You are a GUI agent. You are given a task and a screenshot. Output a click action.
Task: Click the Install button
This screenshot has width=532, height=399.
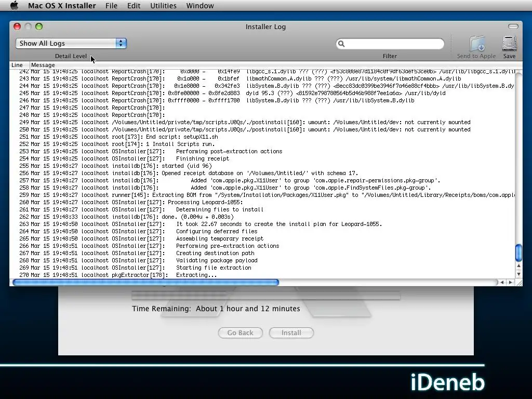[291, 333]
